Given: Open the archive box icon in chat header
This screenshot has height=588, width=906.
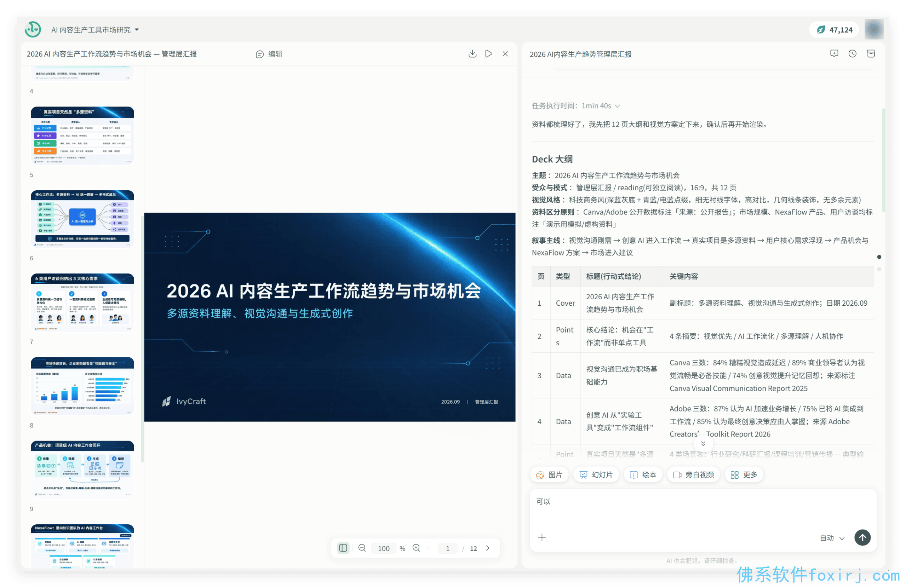Looking at the screenshot, I should (x=871, y=54).
